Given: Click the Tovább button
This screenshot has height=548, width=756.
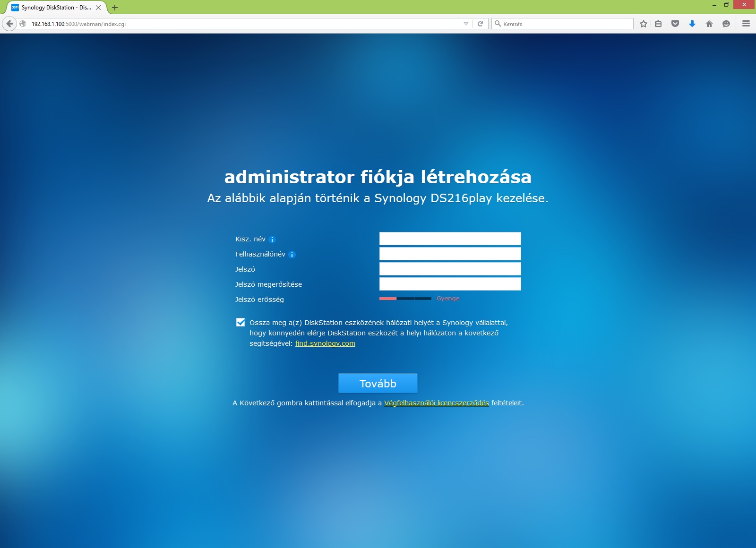Looking at the screenshot, I should [x=378, y=383].
